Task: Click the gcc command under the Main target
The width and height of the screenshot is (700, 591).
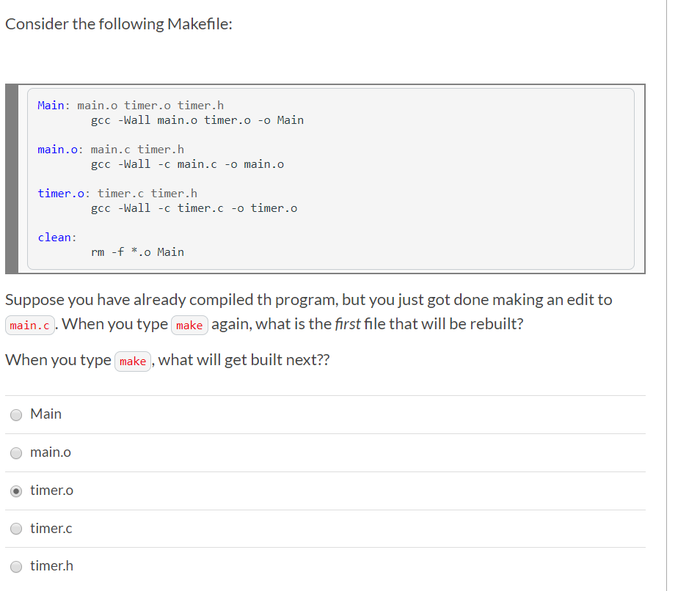Action: 197,120
